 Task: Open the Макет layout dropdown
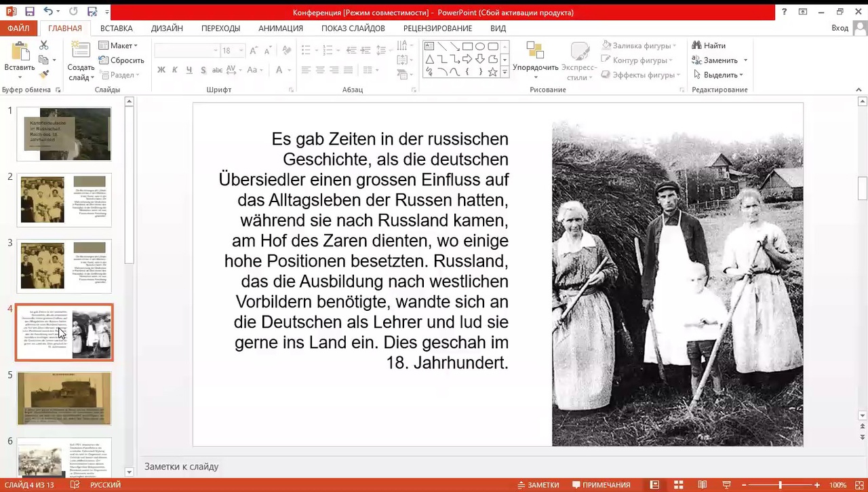click(x=118, y=45)
